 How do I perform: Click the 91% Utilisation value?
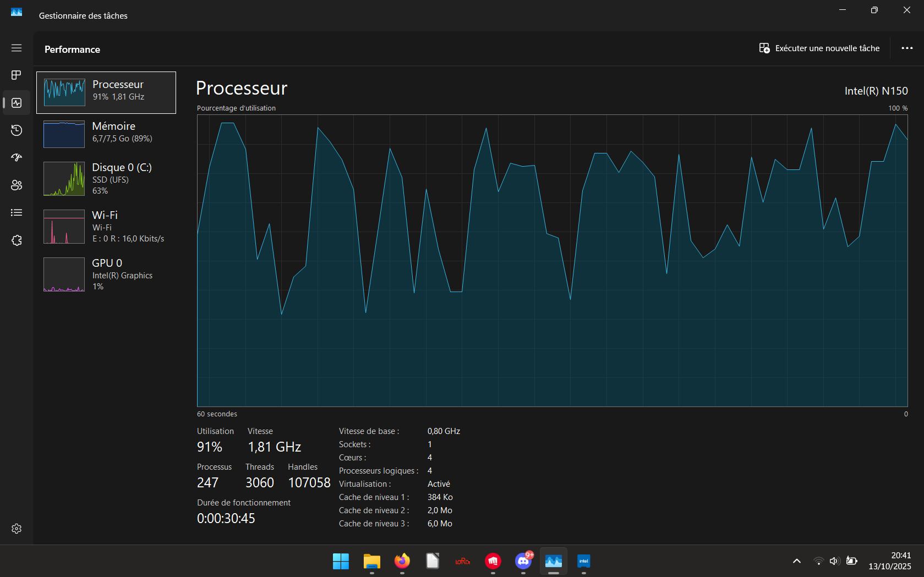click(210, 447)
